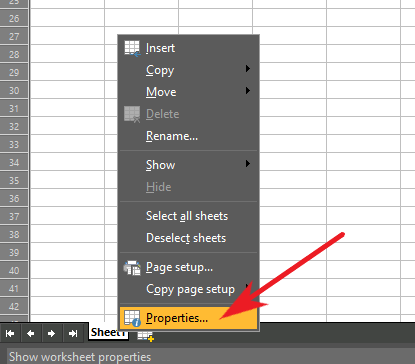The image size is (415, 364).
Task: Open Copy page setup submenu
Action: pos(189,289)
